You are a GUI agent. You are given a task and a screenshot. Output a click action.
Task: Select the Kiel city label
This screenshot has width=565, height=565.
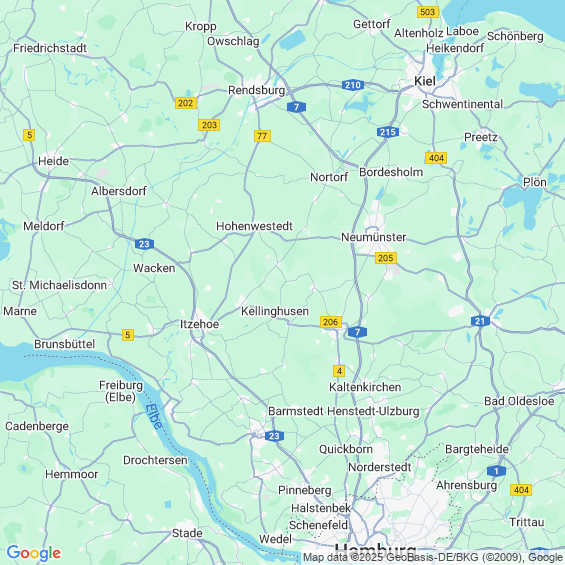425,81
